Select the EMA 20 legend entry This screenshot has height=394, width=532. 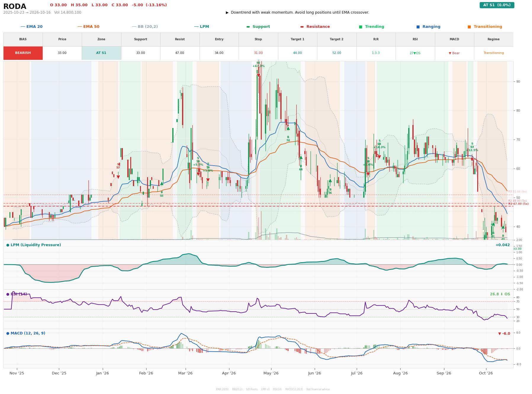click(x=32, y=27)
